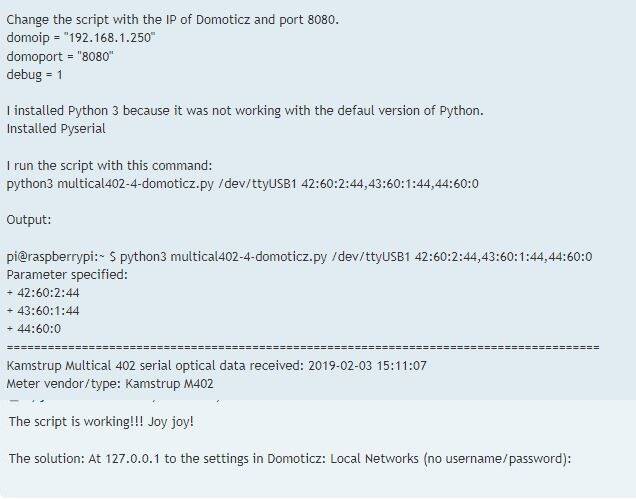Click the python3 command line below 'this command'

click(243, 184)
